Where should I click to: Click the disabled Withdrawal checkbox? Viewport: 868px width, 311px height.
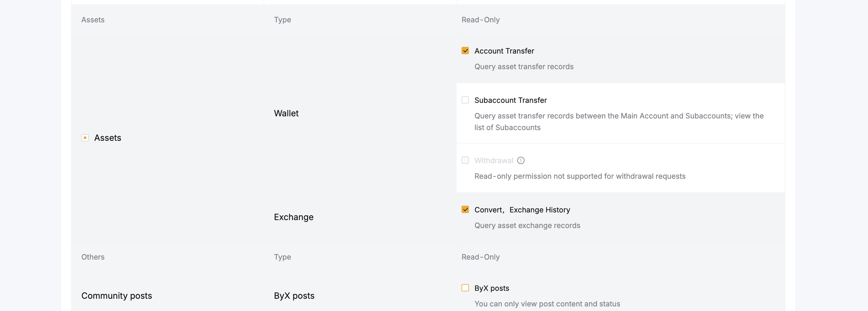(x=465, y=160)
